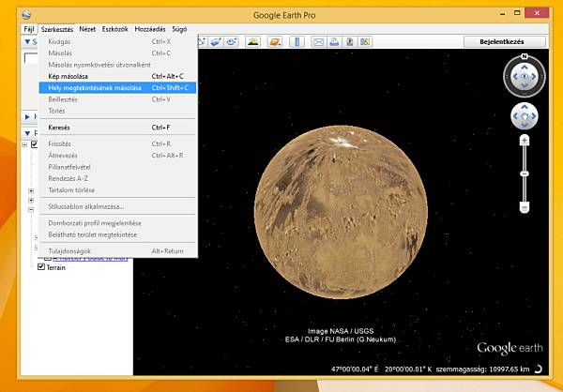The width and height of the screenshot is (563, 392).
Task: Click the Domborzati profil megjelenítése entry
Action: pos(118,223)
